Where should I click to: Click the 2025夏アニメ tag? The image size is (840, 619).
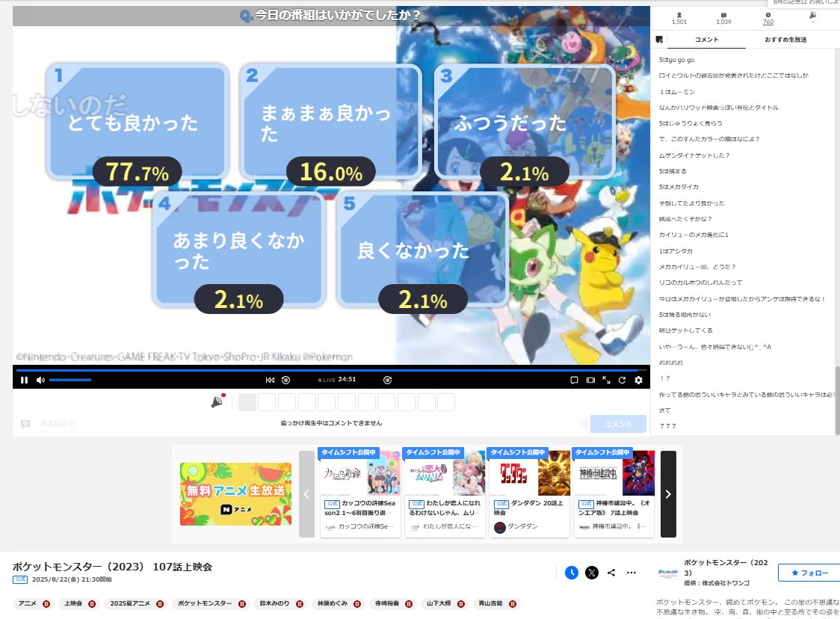pos(130,603)
